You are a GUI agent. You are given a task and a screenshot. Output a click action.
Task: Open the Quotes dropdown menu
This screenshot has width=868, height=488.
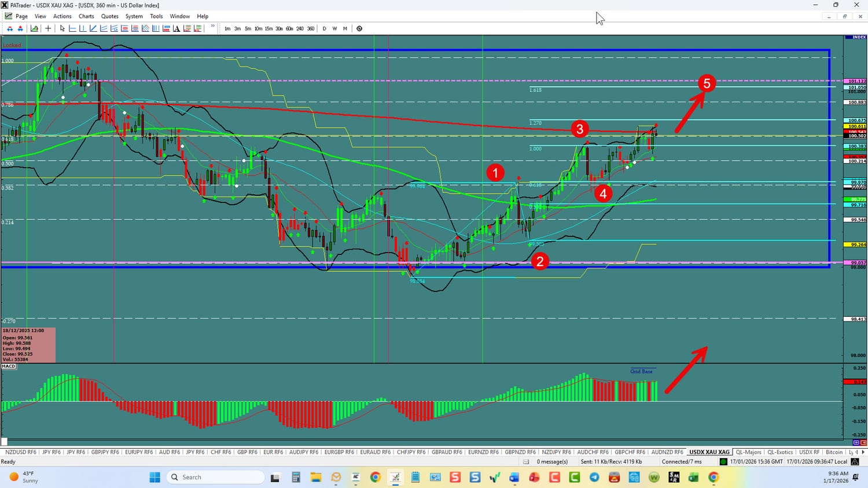(x=109, y=16)
